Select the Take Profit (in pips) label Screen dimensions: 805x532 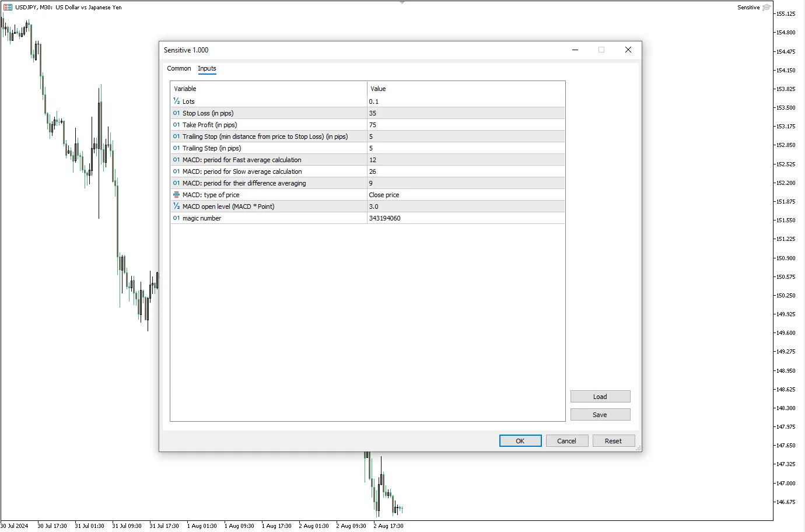pyautogui.click(x=210, y=125)
